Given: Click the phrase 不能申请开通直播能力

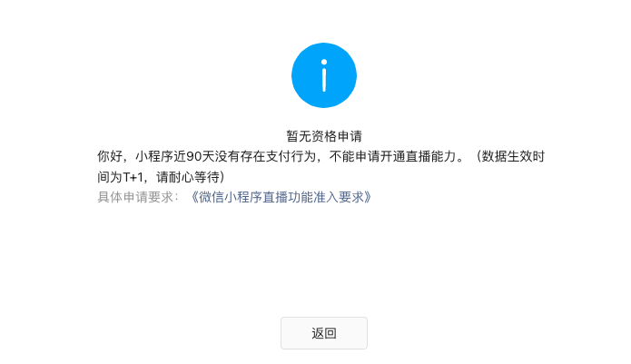Looking at the screenshot, I should click(x=393, y=156).
